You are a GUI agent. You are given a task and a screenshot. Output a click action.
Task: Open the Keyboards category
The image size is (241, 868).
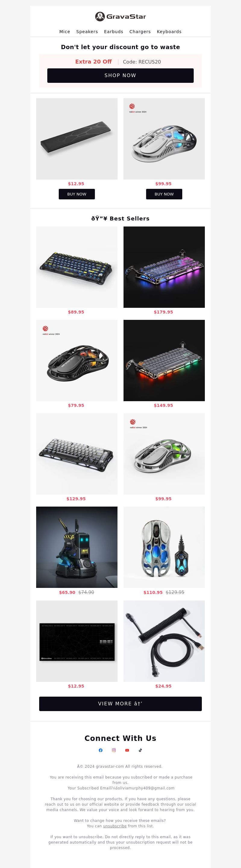169,32
